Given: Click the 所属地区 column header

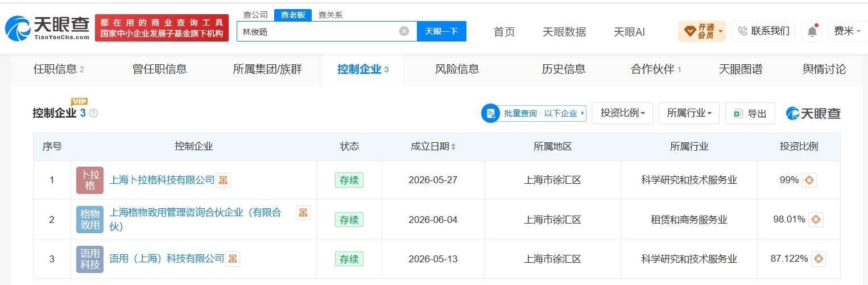Looking at the screenshot, I should [552, 147].
